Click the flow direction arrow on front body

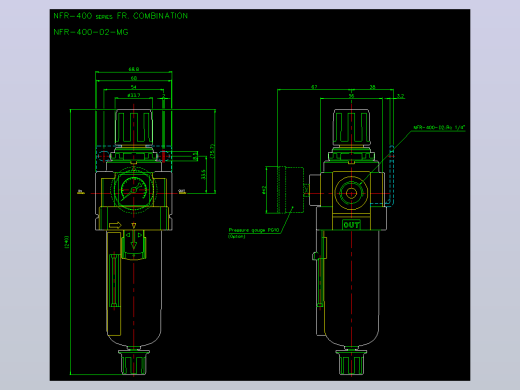point(115,225)
